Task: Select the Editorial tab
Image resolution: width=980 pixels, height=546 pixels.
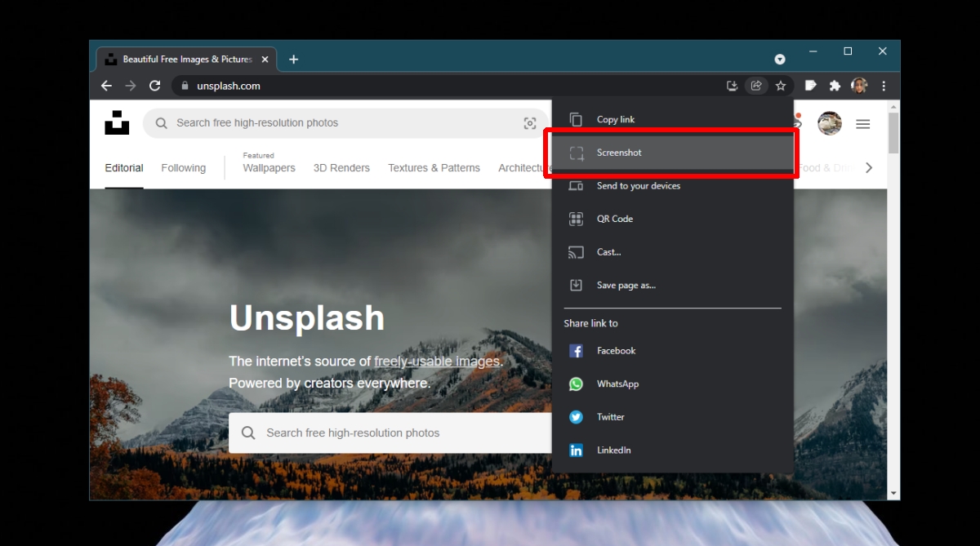Action: pos(124,168)
